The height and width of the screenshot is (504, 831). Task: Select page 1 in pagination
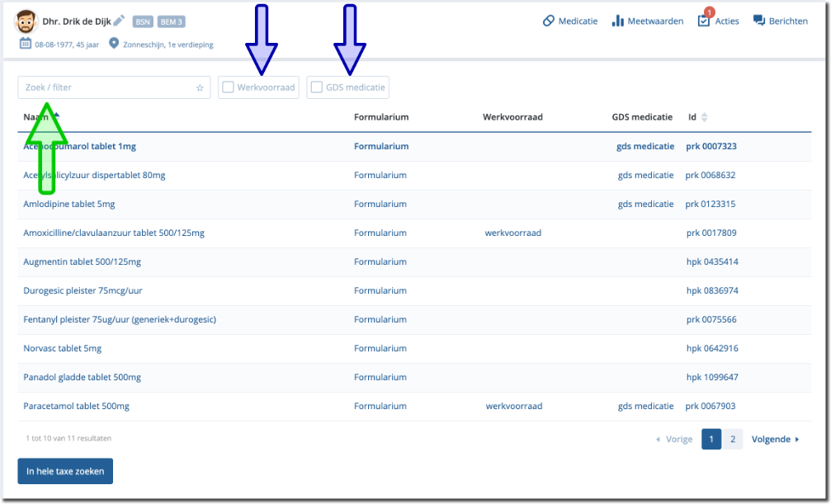click(711, 440)
